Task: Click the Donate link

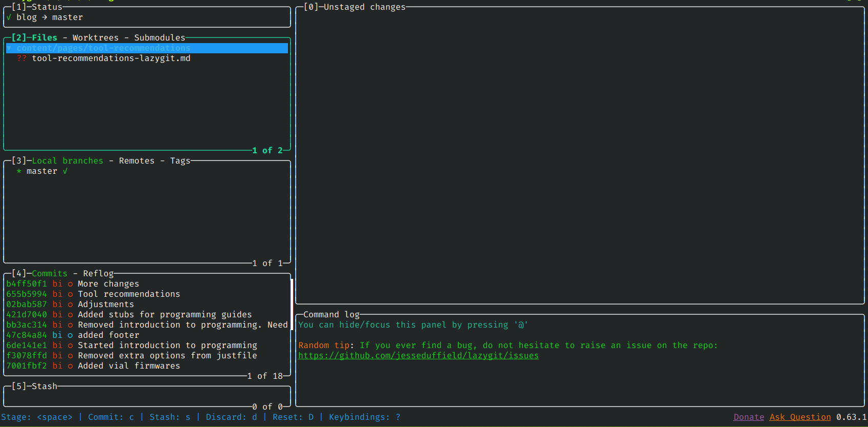Action: pyautogui.click(x=749, y=417)
